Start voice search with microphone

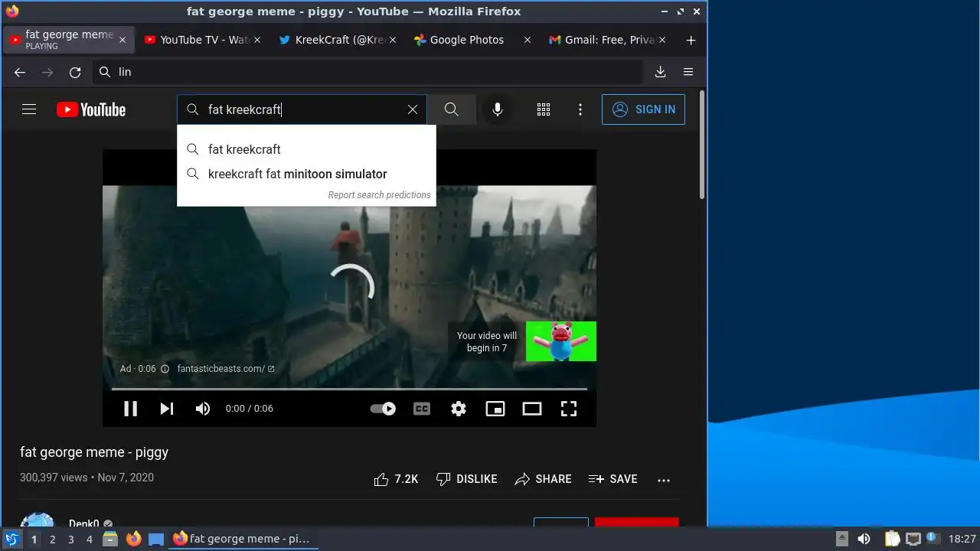(498, 109)
